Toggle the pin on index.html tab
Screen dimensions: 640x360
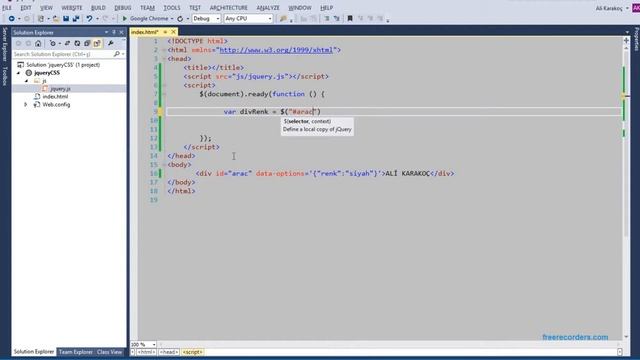pyautogui.click(x=165, y=32)
